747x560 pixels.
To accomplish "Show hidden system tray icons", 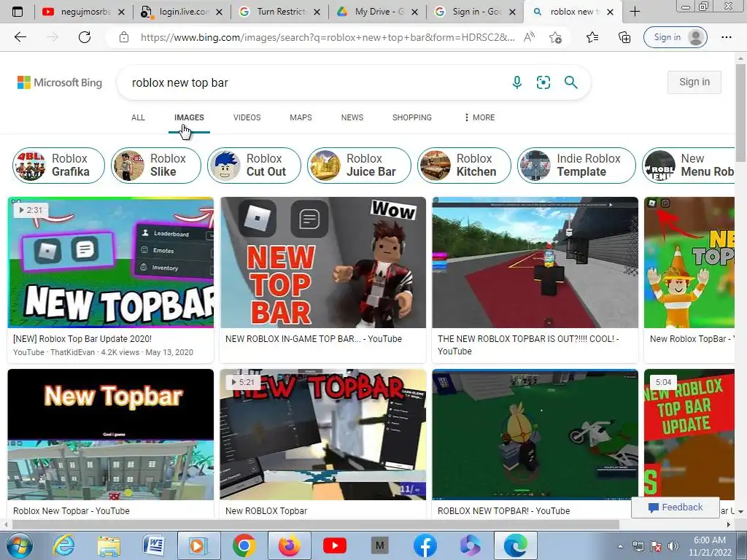I will [x=620, y=546].
